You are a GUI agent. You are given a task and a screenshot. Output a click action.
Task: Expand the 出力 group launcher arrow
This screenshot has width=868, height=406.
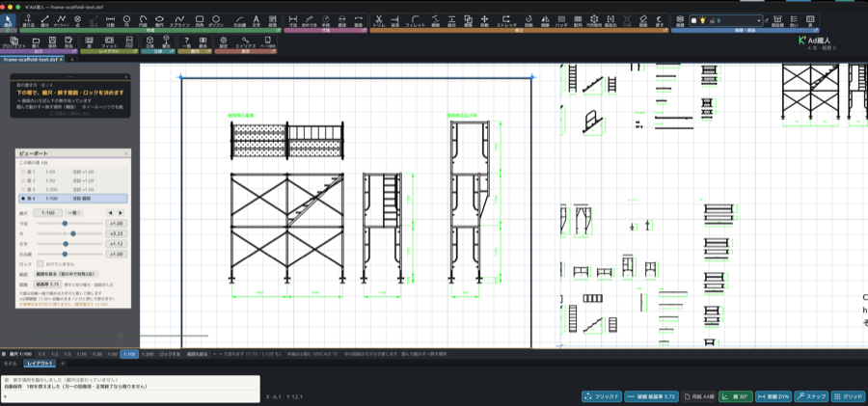tap(74, 51)
